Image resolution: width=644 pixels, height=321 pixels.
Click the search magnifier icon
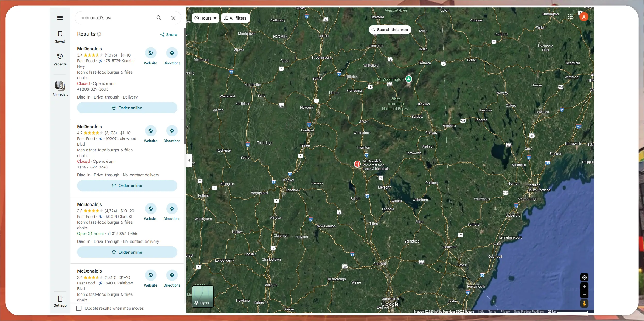159,18
